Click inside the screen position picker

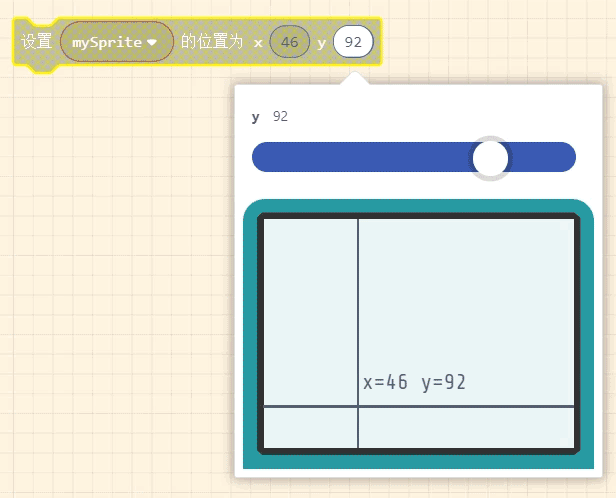418,333
